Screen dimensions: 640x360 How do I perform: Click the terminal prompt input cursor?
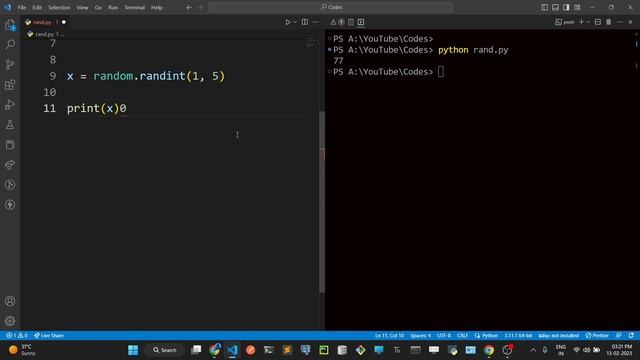click(441, 72)
